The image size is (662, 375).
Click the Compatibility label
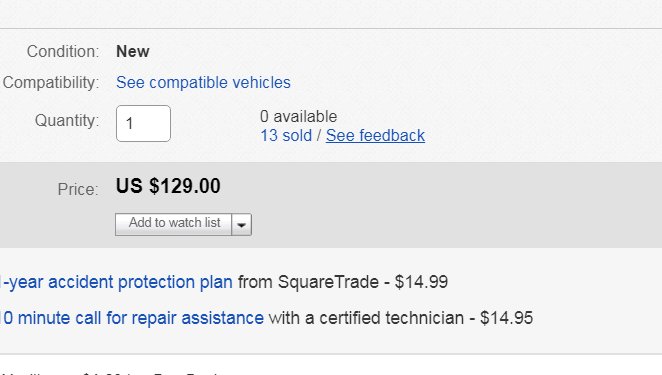pos(51,82)
